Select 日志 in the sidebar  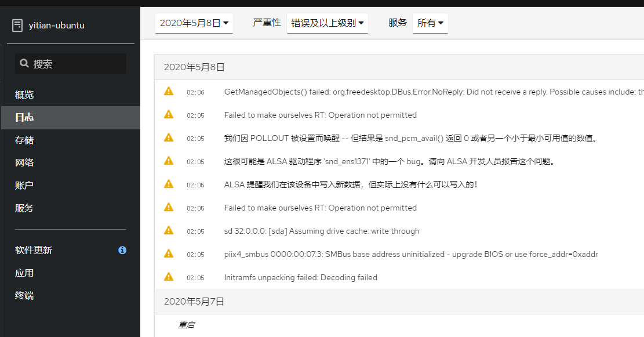pyautogui.click(x=71, y=118)
